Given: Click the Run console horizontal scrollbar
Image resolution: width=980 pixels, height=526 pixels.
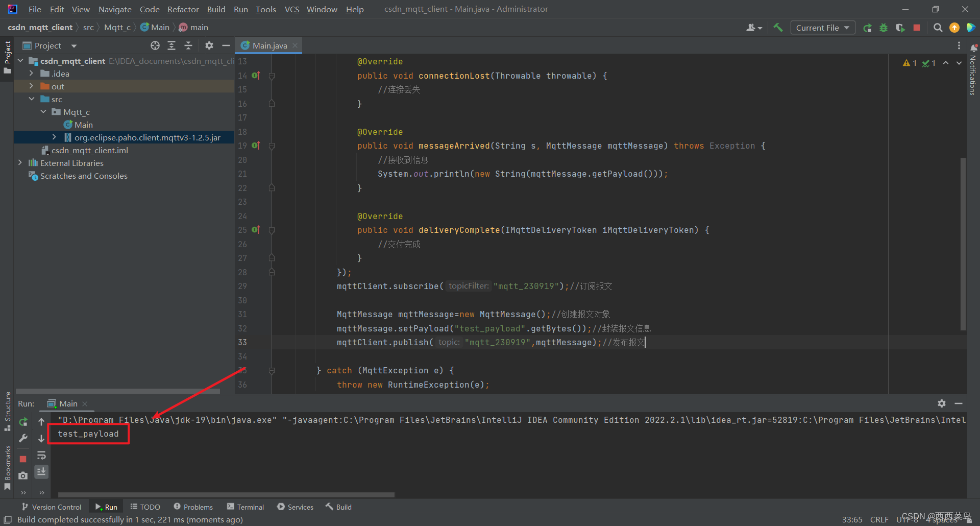Looking at the screenshot, I should (226, 494).
